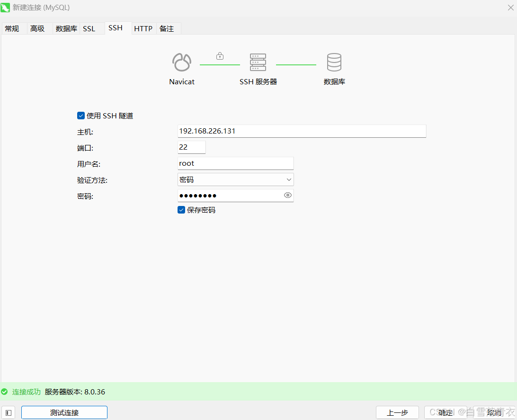Open the 高级 tab
This screenshot has height=420, width=517.
(38, 29)
